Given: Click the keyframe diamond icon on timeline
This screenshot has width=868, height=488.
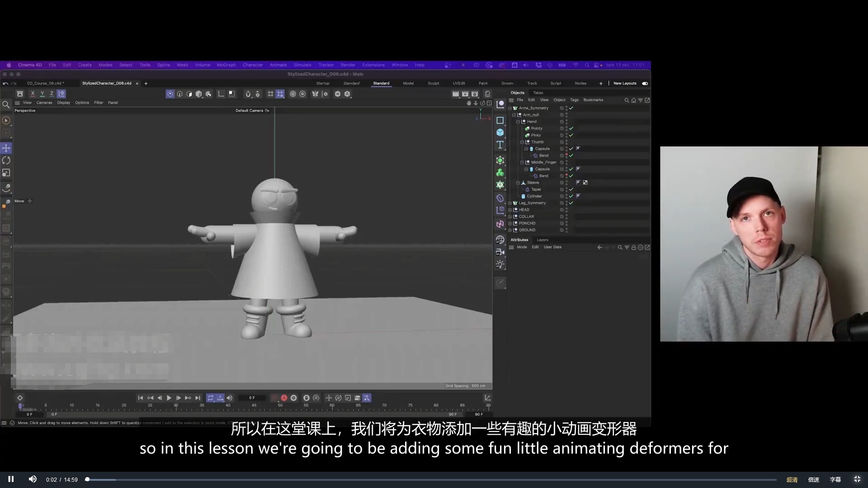Looking at the screenshot, I should [x=20, y=398].
